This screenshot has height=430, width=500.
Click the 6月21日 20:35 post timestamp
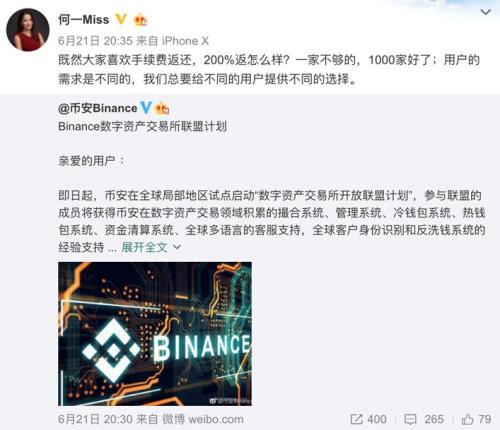coord(95,41)
